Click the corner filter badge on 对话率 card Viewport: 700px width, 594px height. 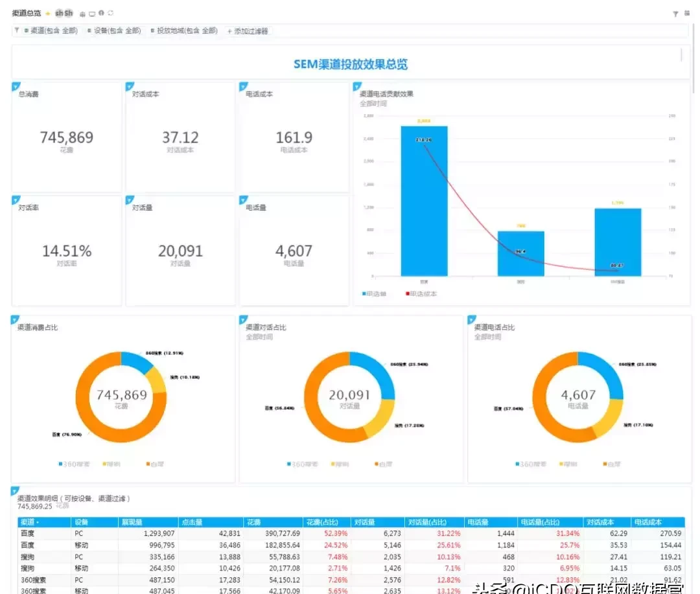point(16,200)
